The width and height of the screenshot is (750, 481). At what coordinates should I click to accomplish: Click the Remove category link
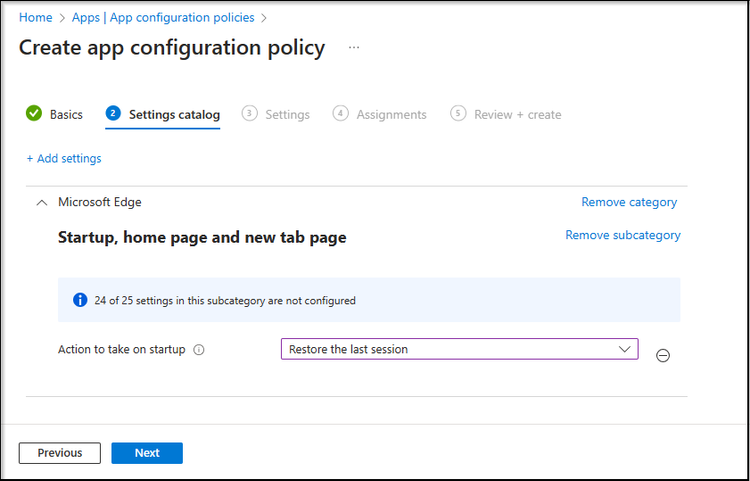click(629, 202)
